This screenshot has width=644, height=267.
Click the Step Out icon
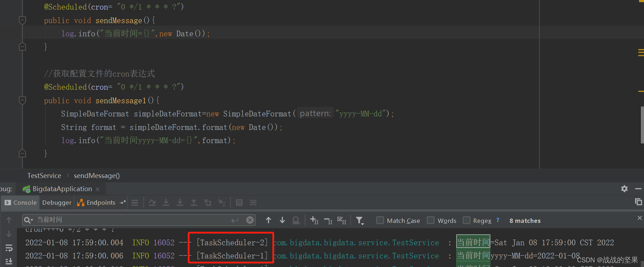tap(194, 203)
